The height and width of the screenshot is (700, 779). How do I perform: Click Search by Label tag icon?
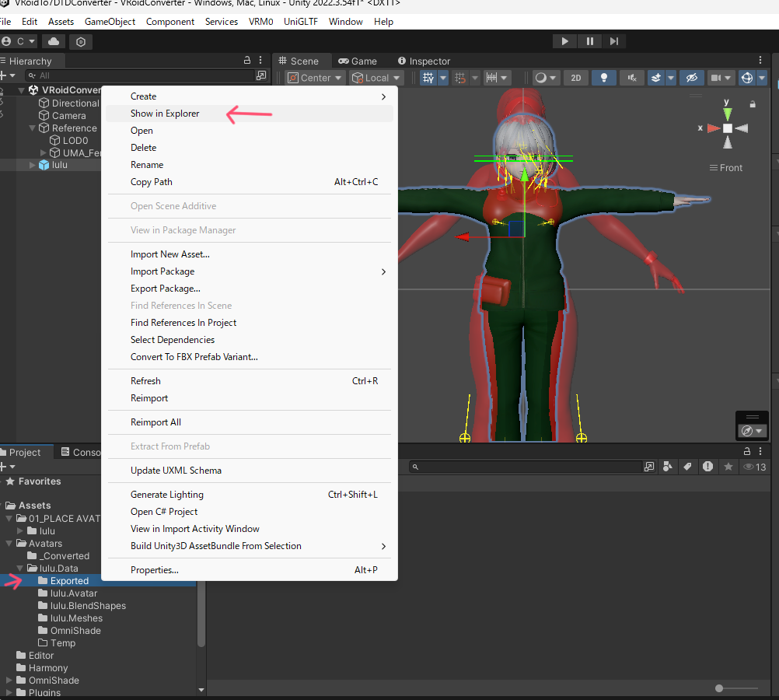pyautogui.click(x=687, y=467)
